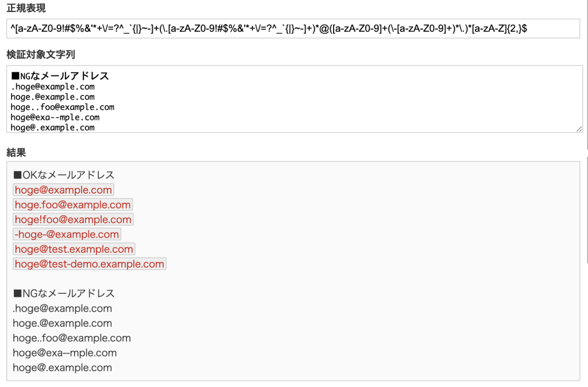
Task: Place cursor on hoge@exa--mple.com in the textarea
Action: click(x=55, y=118)
